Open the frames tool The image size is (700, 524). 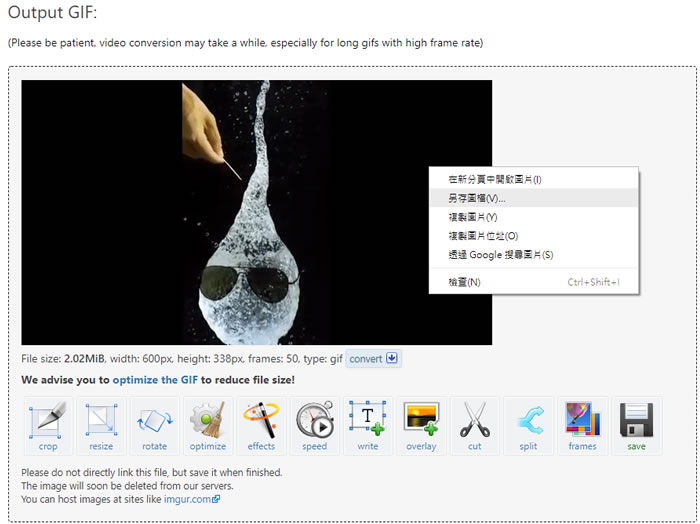(x=582, y=425)
